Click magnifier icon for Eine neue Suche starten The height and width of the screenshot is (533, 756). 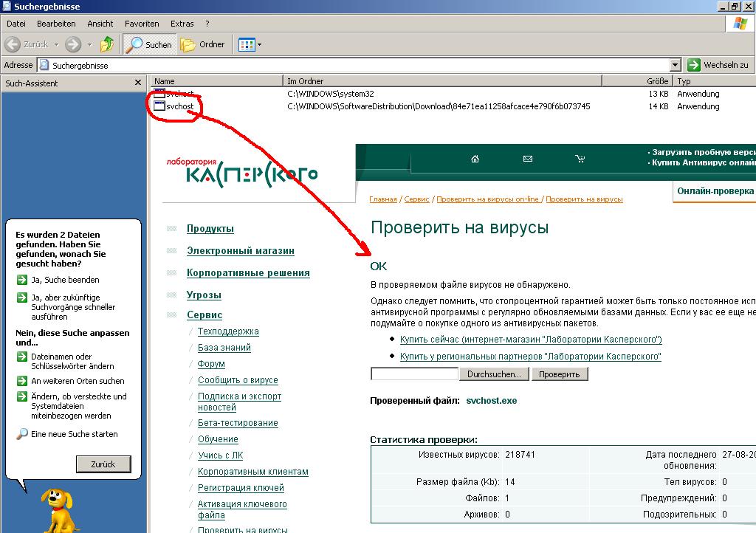[x=21, y=434]
